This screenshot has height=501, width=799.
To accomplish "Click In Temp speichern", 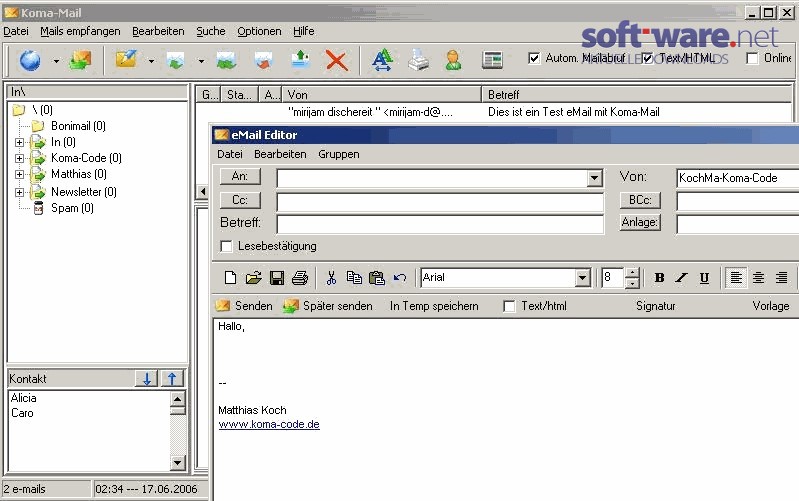I will [434, 306].
